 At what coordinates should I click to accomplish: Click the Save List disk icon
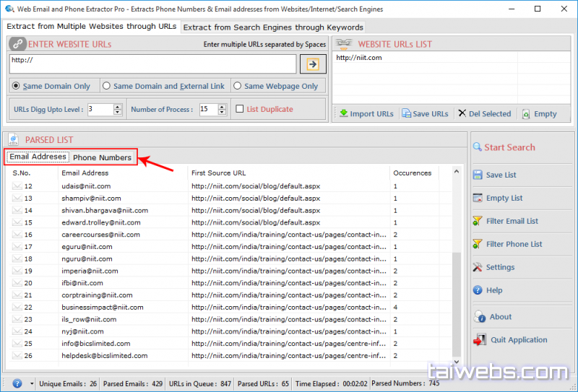pyautogui.click(x=478, y=175)
